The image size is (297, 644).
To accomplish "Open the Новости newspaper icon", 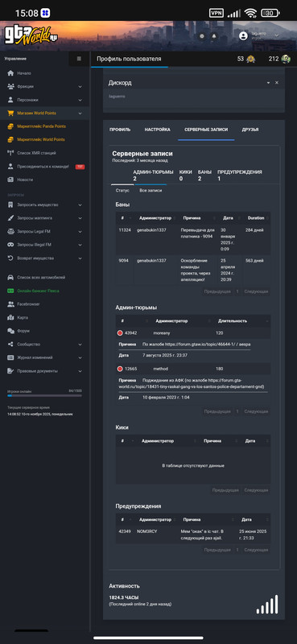I will point(10,180).
